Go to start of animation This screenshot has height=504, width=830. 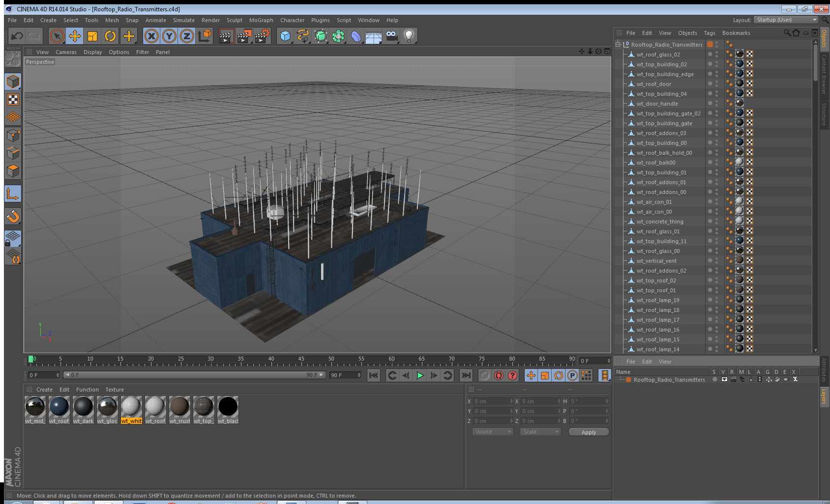pos(374,375)
